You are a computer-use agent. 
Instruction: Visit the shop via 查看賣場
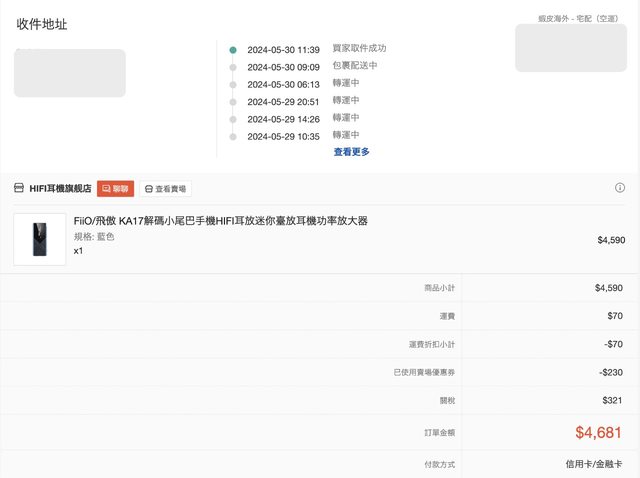[x=165, y=188]
